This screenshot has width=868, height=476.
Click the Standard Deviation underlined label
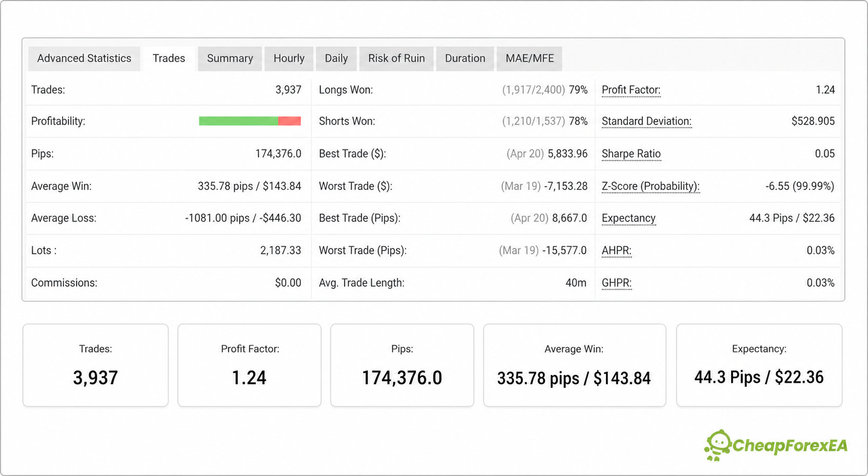click(x=647, y=121)
